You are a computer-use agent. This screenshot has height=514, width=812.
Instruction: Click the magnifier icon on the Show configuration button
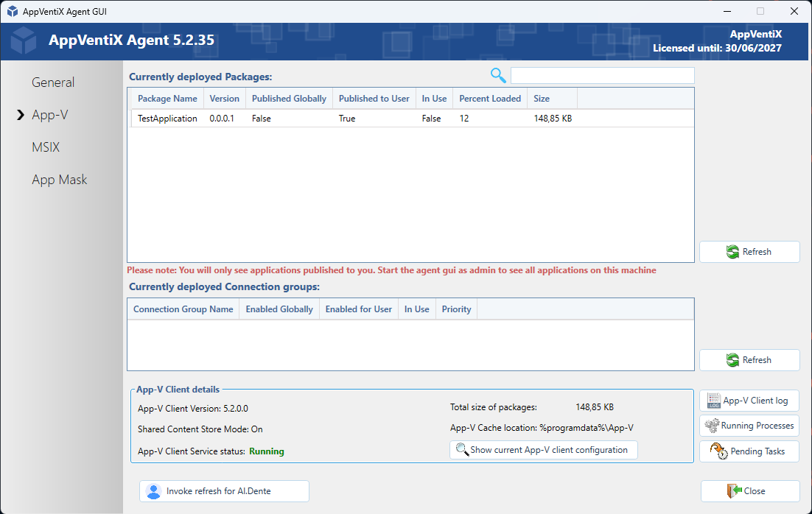(462, 449)
